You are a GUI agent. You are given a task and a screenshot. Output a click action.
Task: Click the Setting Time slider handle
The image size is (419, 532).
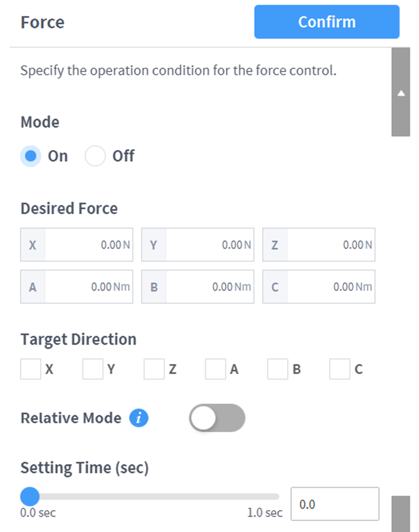click(30, 497)
